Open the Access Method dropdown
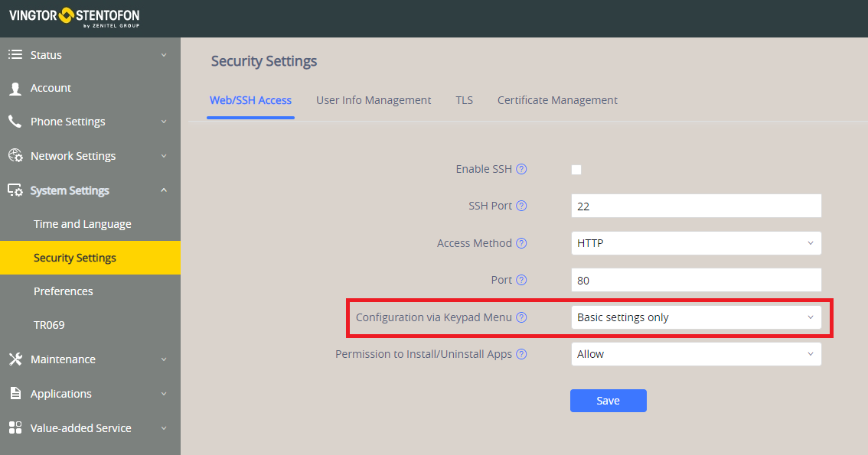This screenshot has width=868, height=455. click(x=696, y=243)
